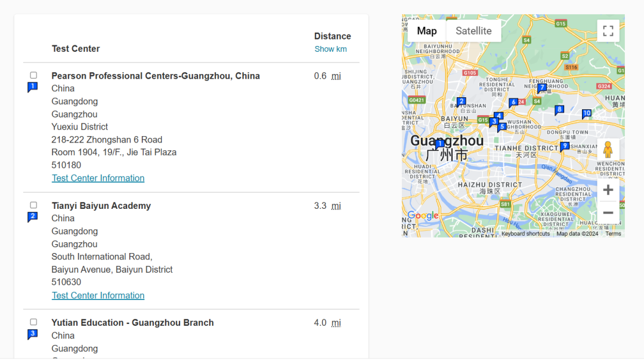
Task: Click map marker 7 near Fenghuang Neighborhood
Action: [542, 88]
